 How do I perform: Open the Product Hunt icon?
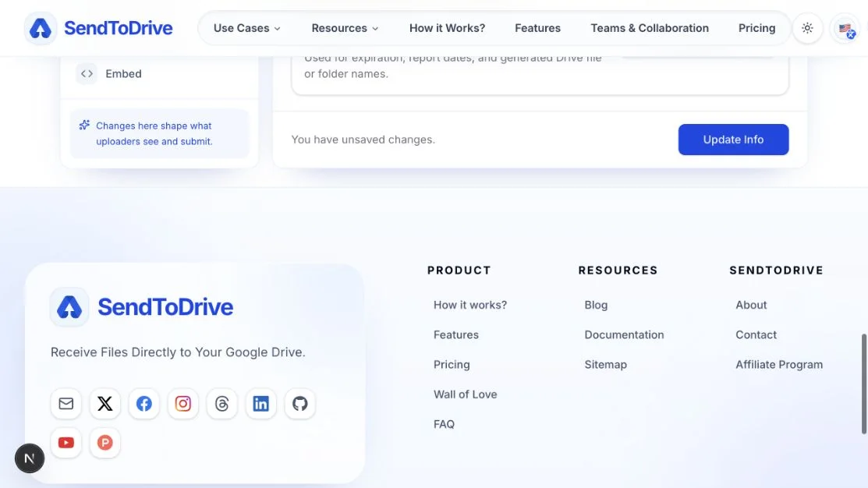[x=105, y=443]
